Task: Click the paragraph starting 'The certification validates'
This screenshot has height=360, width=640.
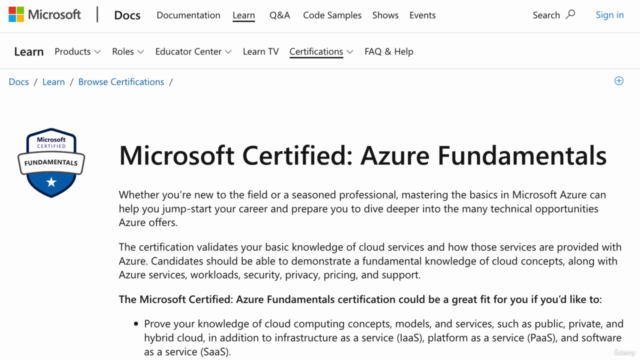Action: click(x=370, y=261)
